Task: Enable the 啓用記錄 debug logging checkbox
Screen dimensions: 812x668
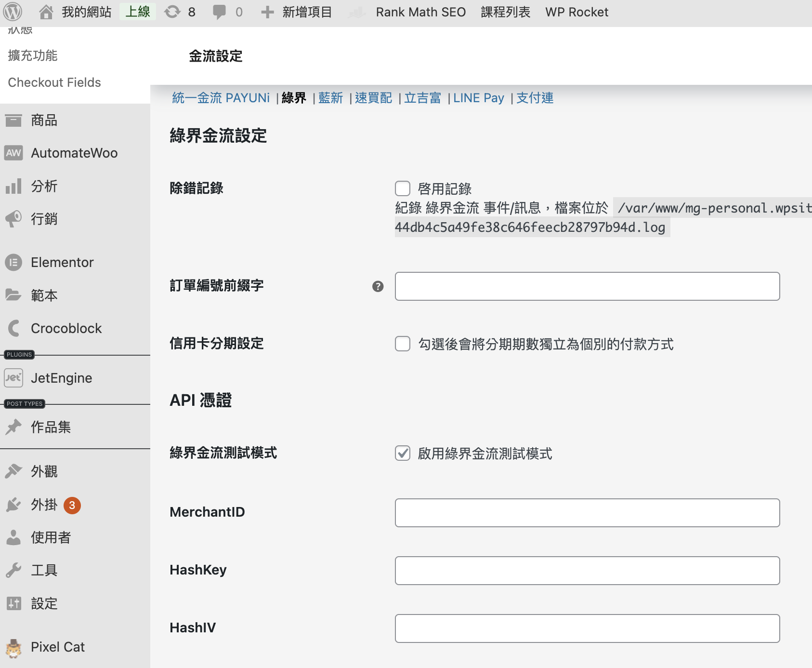Action: (403, 188)
